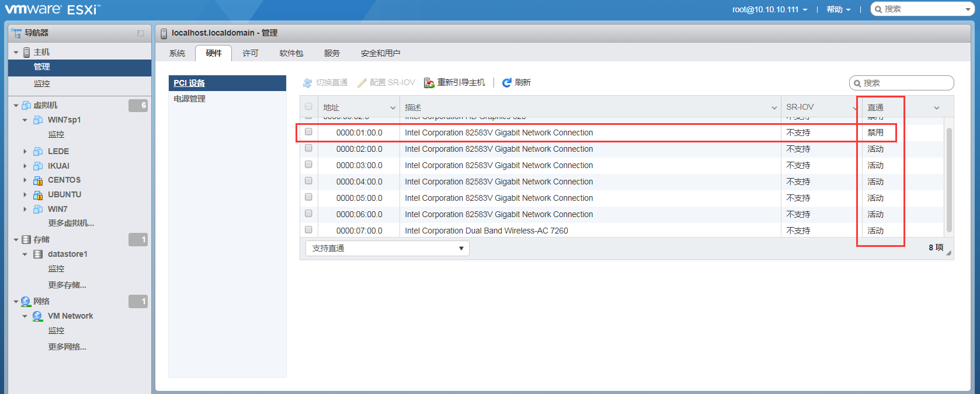Open the 支持直通 filter combo box
Image resolution: width=980 pixels, height=394 pixels.
[387, 249]
